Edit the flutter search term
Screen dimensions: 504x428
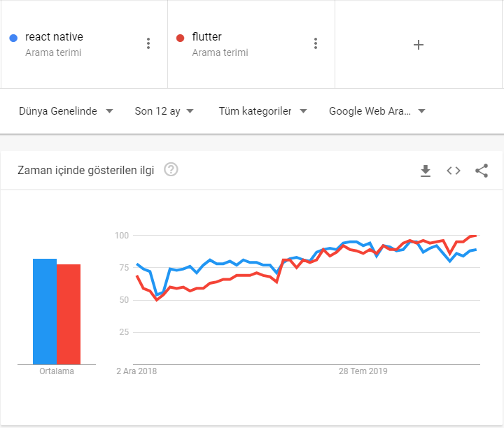click(x=206, y=37)
